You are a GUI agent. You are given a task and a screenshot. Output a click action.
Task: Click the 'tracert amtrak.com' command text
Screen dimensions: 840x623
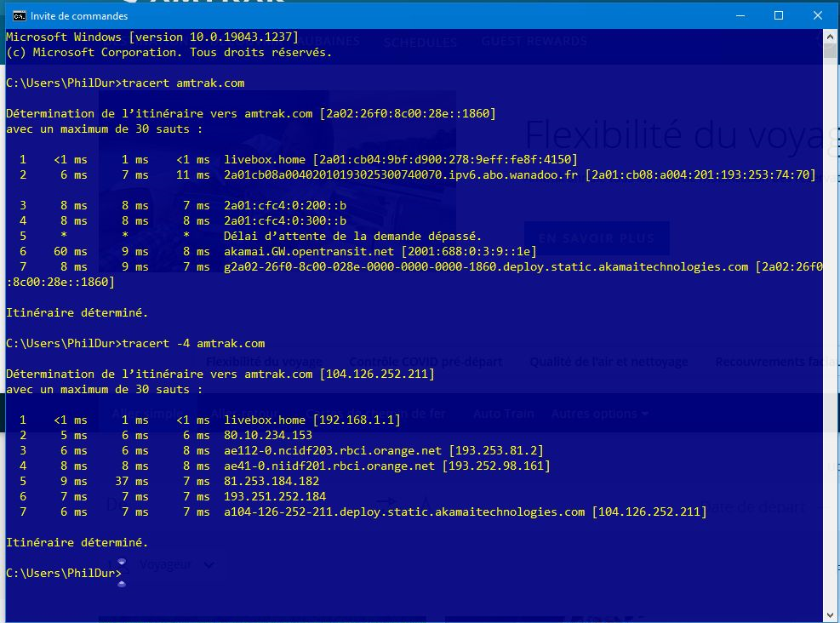[183, 83]
